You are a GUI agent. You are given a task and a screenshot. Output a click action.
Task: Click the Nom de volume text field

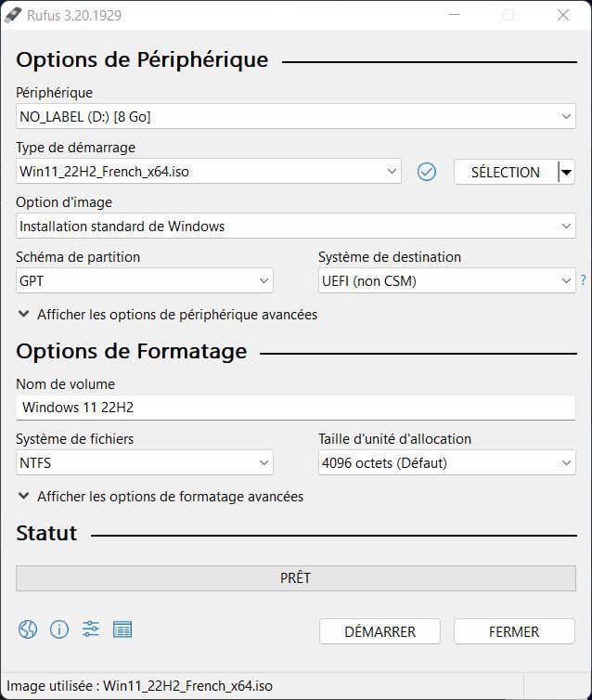click(x=296, y=408)
